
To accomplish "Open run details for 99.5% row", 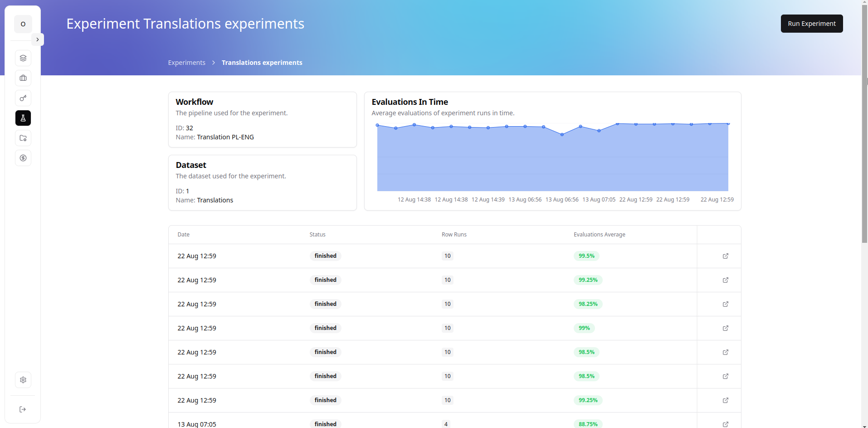I will point(726,256).
